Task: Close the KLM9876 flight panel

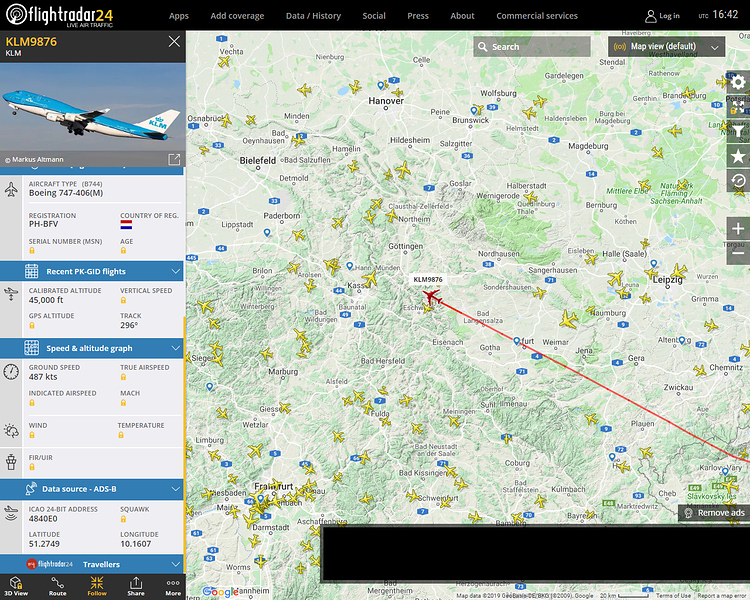Action: pyautogui.click(x=174, y=42)
